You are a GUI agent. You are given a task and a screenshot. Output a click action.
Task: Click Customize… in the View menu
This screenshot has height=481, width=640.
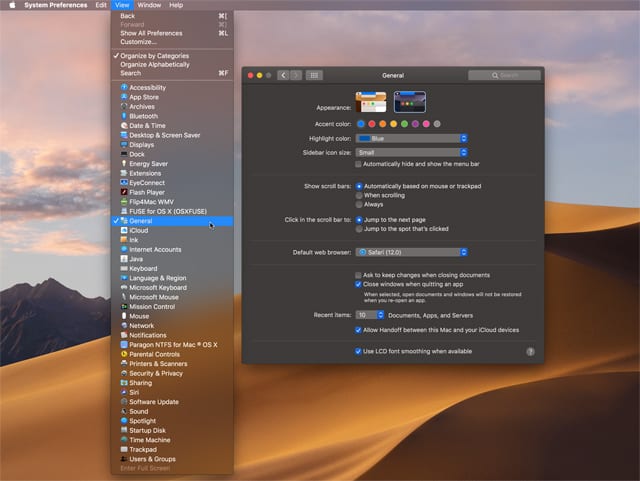click(138, 42)
